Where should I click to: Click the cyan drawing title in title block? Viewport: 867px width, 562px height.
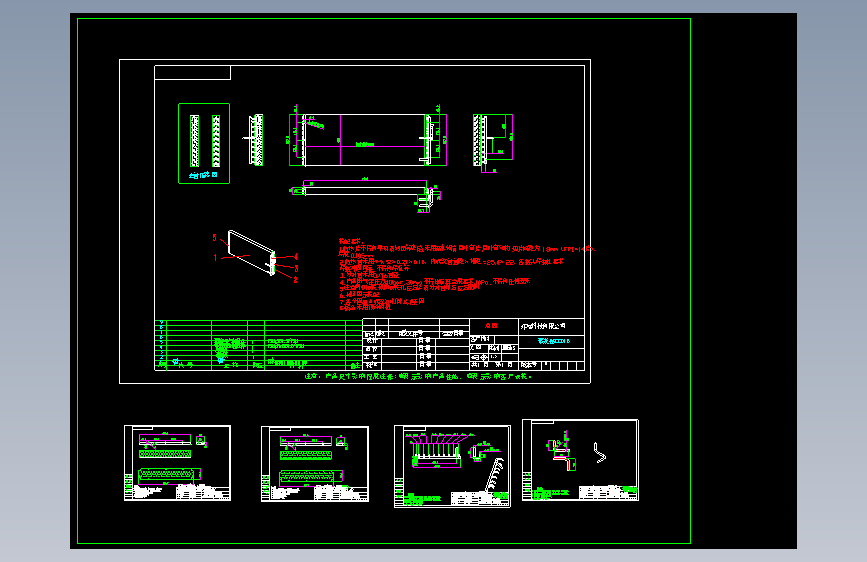[553, 341]
